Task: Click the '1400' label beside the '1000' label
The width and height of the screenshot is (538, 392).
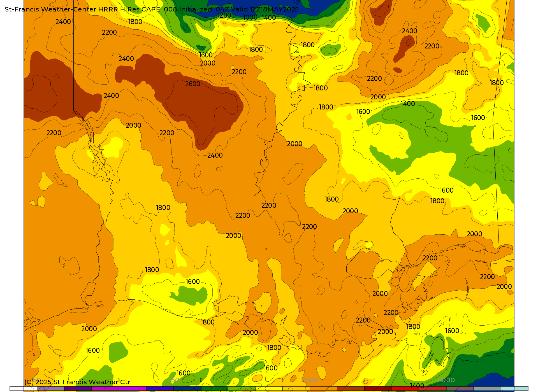Action: point(269,18)
